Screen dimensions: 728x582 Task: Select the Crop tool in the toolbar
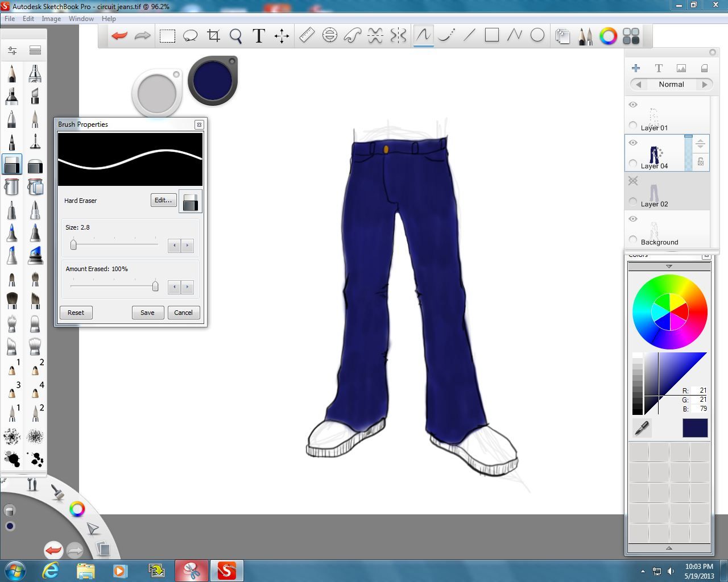pyautogui.click(x=213, y=35)
